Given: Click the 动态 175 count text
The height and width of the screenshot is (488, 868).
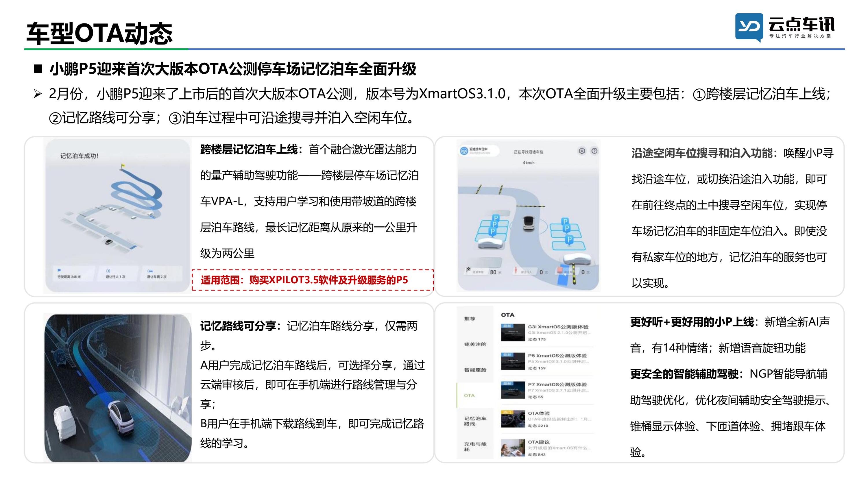Looking at the screenshot, I should pyautogui.click(x=537, y=339).
